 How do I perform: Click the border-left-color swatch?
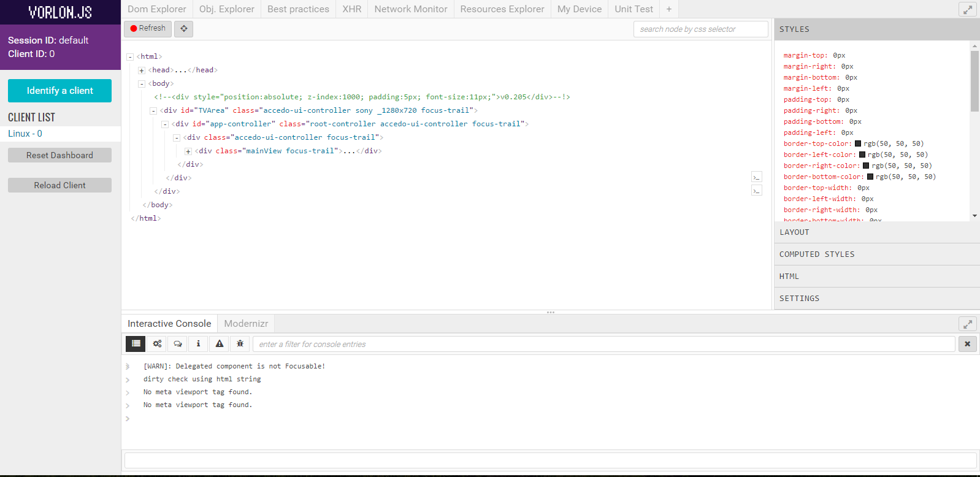pos(862,155)
